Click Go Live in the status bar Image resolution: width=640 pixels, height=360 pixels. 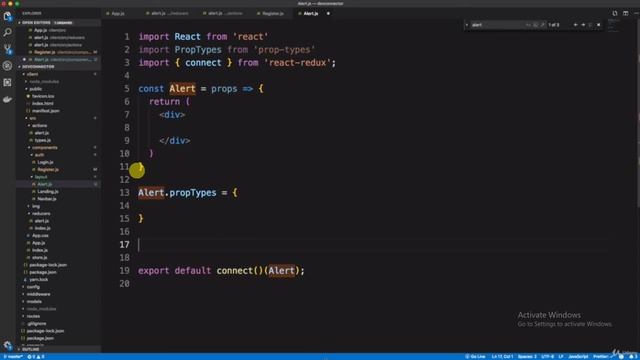475,357
